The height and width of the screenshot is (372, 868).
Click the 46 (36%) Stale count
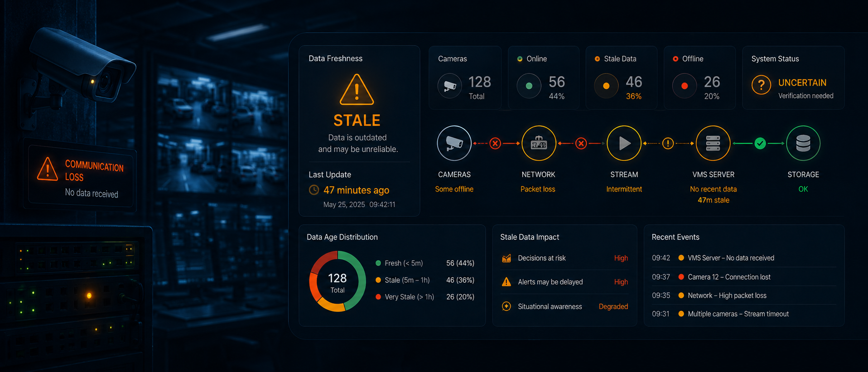[x=460, y=280]
